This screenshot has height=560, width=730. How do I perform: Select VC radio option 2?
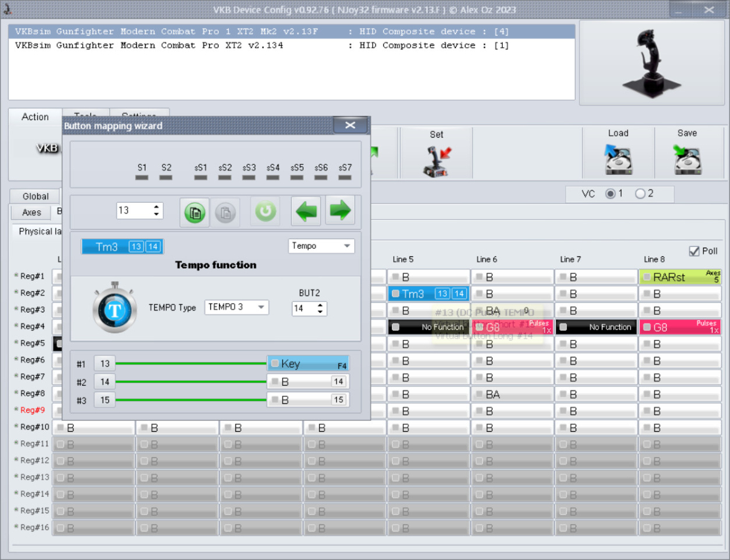coord(640,194)
